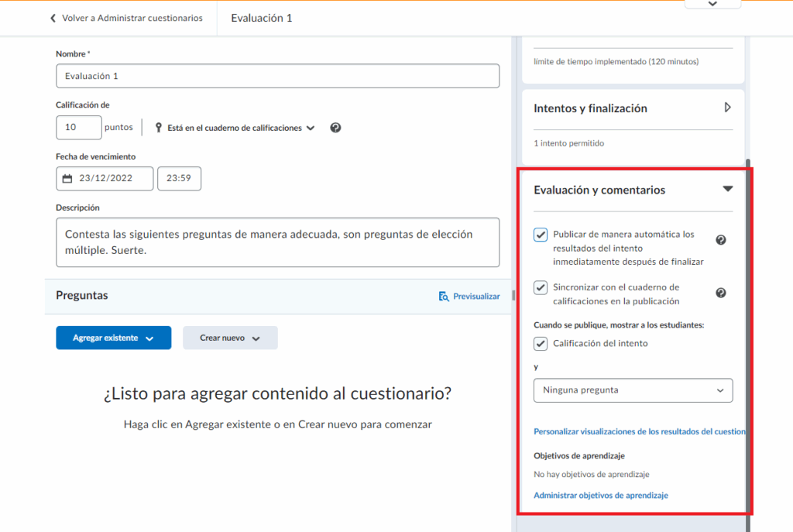The width and height of the screenshot is (793, 532).
Task: Click help icon beside Sincronizar con el cuaderno
Action: pos(721,293)
